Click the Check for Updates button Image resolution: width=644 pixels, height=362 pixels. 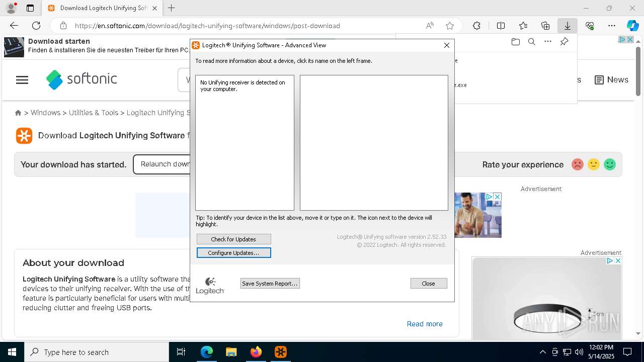233,239
